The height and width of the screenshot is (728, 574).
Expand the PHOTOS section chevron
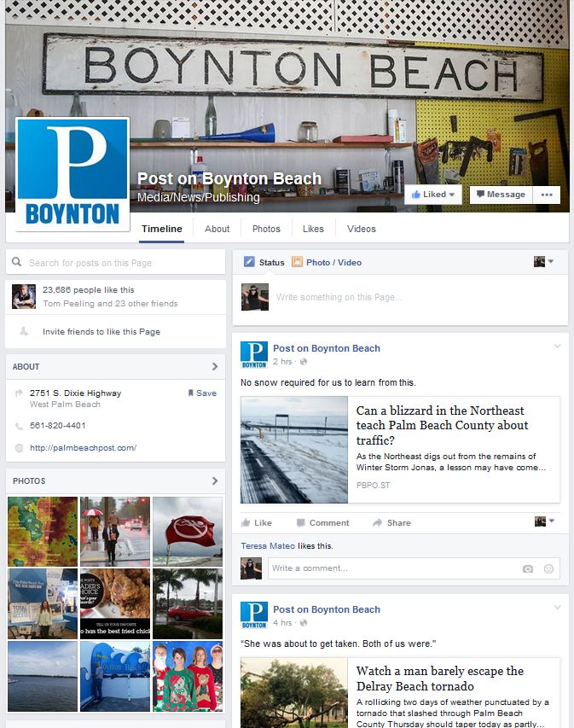[x=214, y=481]
